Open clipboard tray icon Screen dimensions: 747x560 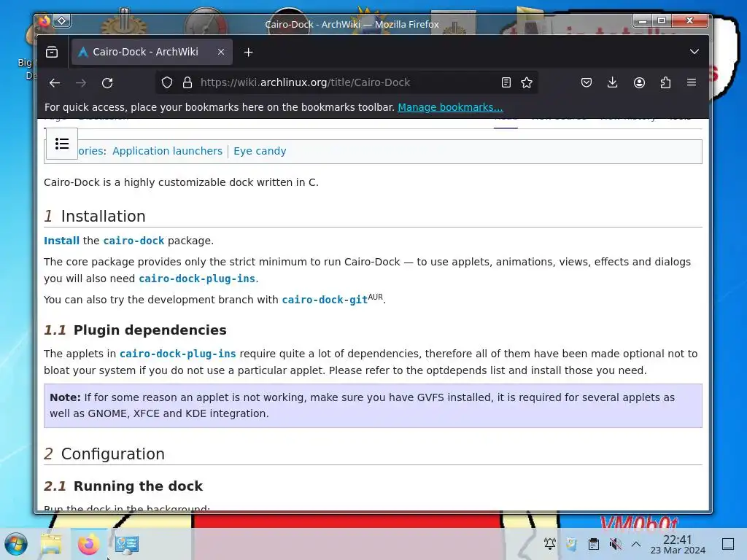click(x=594, y=544)
